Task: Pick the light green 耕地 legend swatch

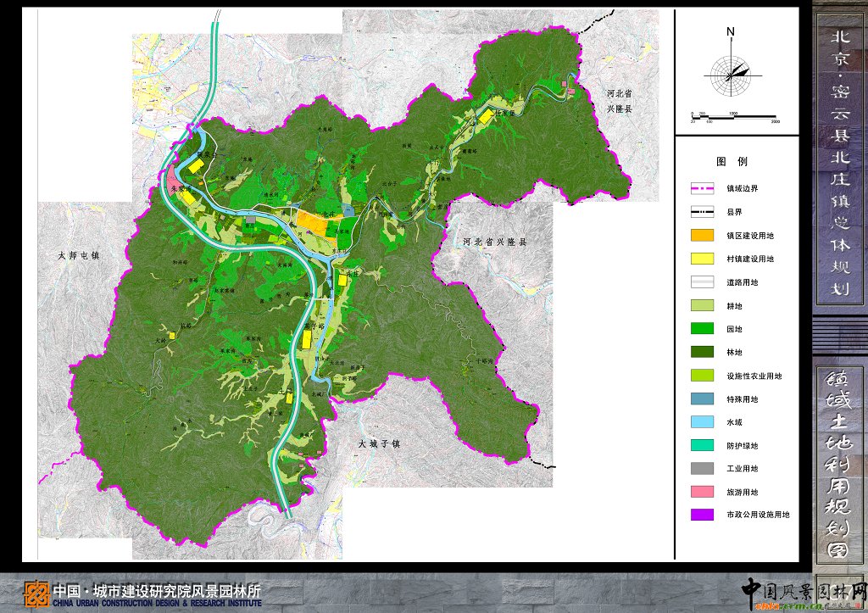Action: tap(704, 305)
